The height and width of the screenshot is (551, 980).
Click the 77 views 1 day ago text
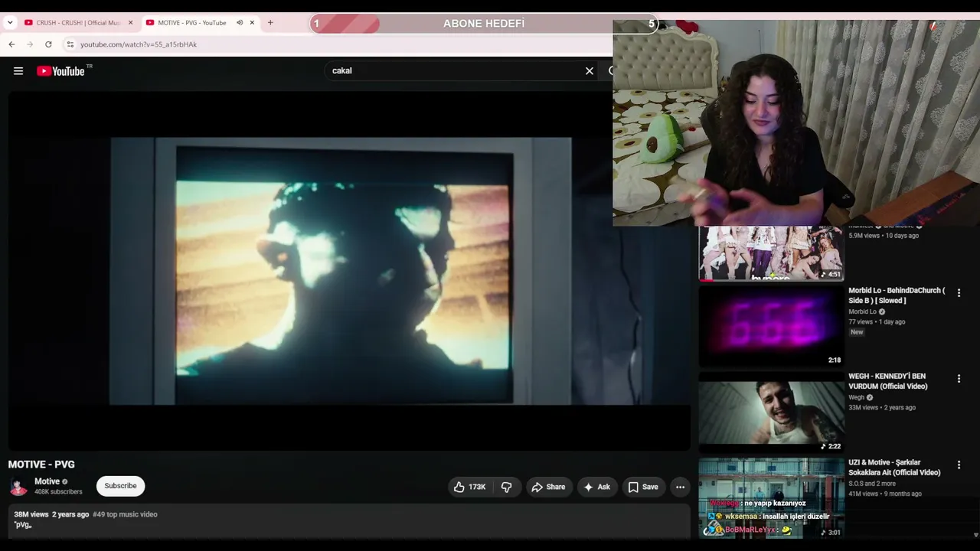pyautogui.click(x=877, y=322)
